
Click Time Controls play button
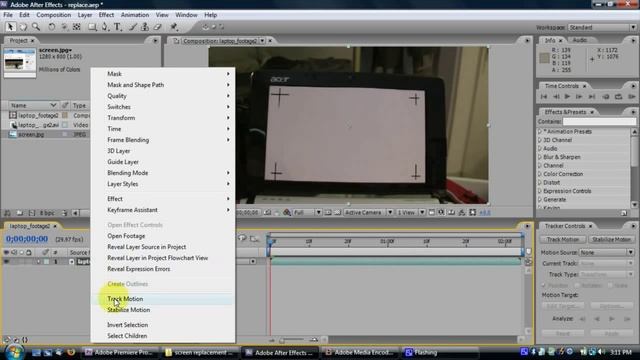tap(567, 97)
